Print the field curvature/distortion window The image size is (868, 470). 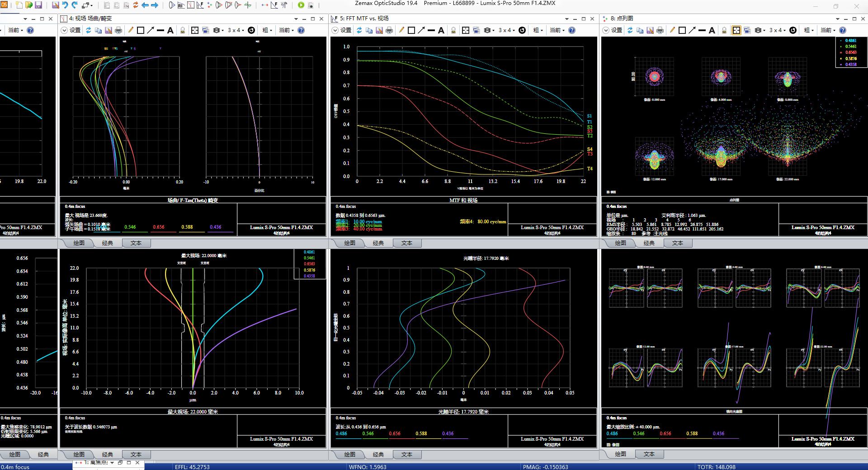(118, 30)
